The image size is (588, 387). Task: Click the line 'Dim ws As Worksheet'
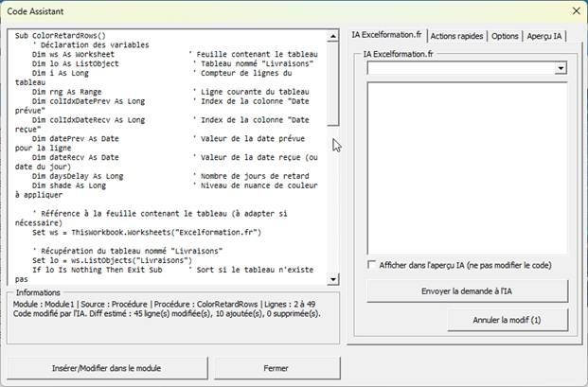(73, 54)
